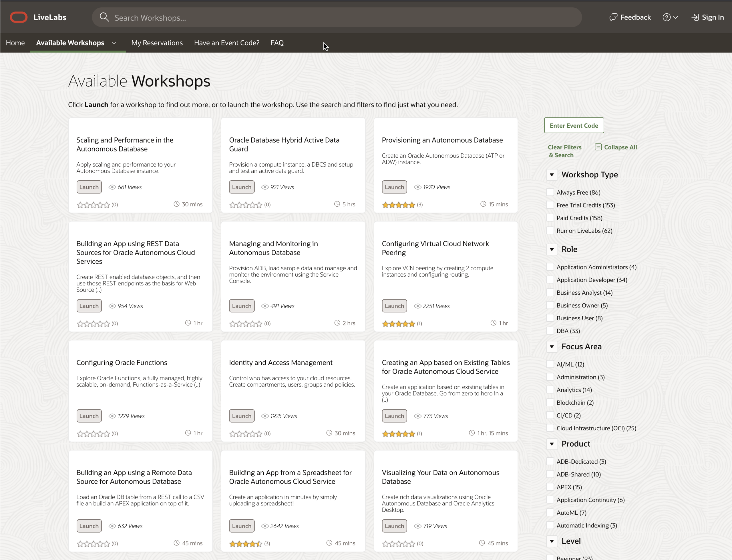The height and width of the screenshot is (560, 732).
Task: Click star rating on Creating an App based on Existing Tables
Action: click(398, 434)
